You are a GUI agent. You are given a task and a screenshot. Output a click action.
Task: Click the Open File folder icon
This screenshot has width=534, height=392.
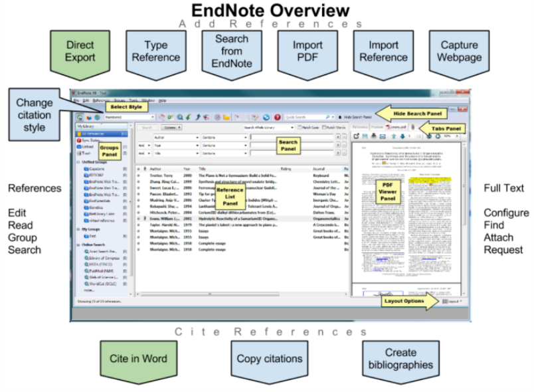click(226, 117)
